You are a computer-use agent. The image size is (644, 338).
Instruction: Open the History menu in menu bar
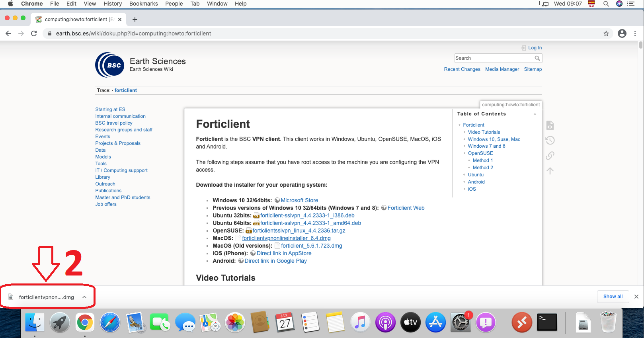pos(113,4)
